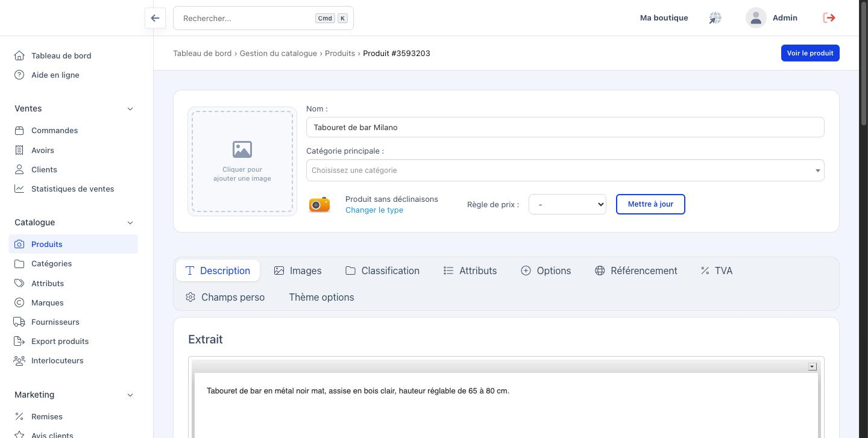Click the Fournisseurs truck icon
Image resolution: width=868 pixels, height=438 pixels.
coord(19,322)
